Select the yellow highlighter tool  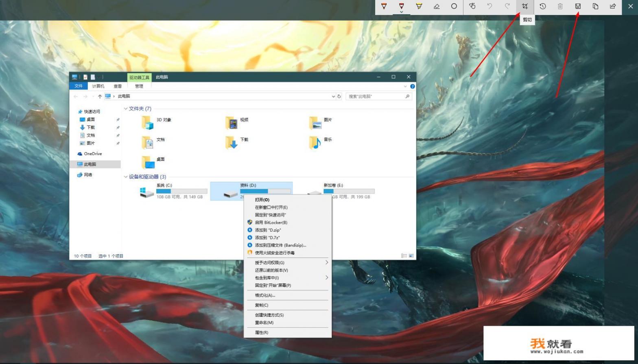point(419,6)
